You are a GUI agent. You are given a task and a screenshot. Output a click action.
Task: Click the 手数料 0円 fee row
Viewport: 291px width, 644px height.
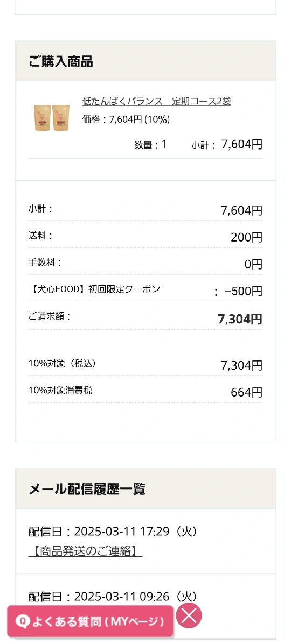[145, 263]
